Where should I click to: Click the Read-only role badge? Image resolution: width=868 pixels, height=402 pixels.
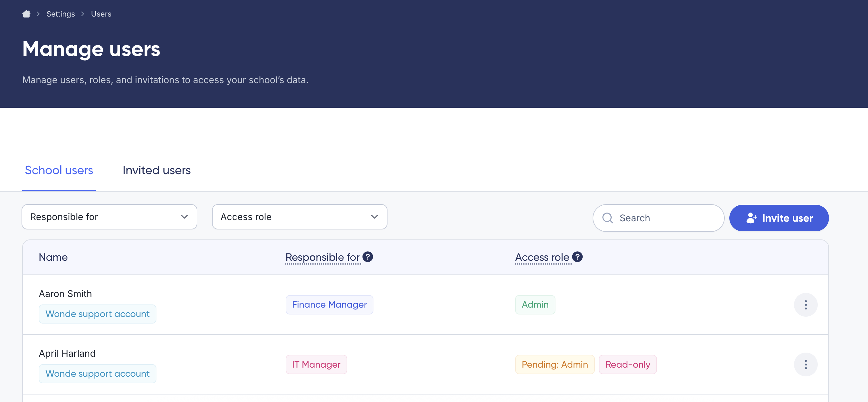(x=627, y=364)
